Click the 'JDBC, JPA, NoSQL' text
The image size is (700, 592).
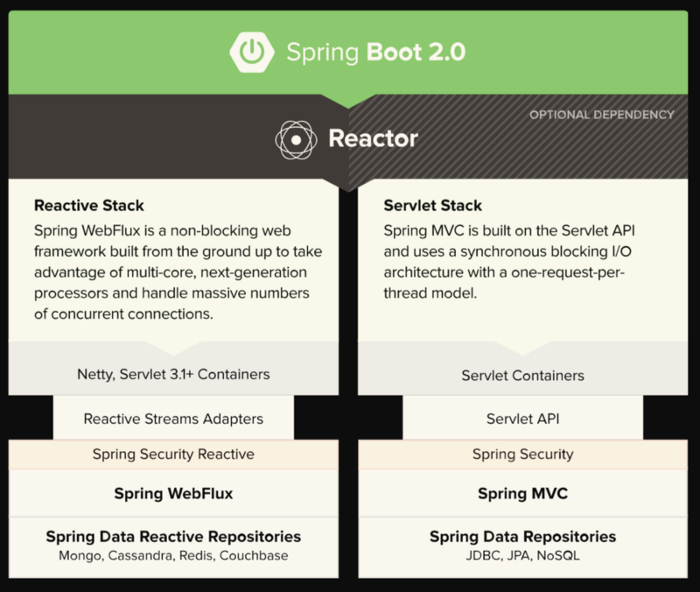pyautogui.click(x=522, y=555)
